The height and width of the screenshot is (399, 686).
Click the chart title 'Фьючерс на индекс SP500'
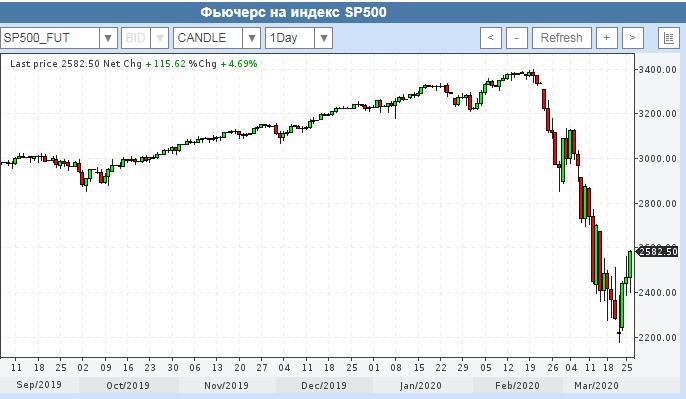(294, 12)
